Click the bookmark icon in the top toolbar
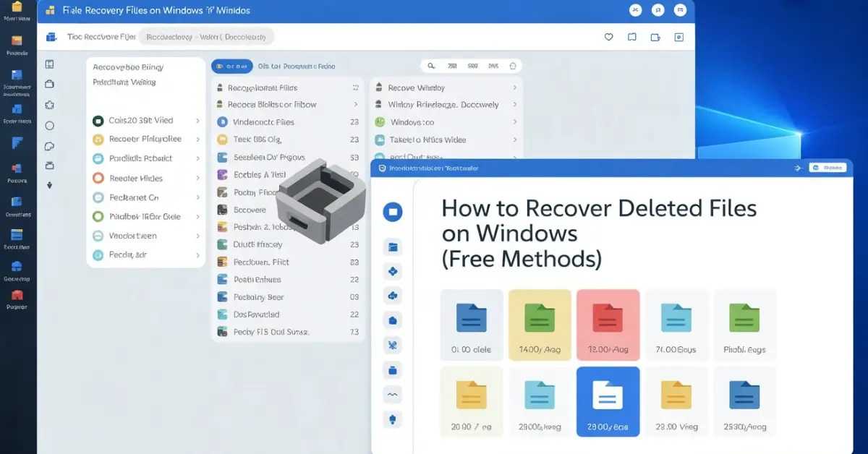Screen dimensions: 868x454 point(631,36)
